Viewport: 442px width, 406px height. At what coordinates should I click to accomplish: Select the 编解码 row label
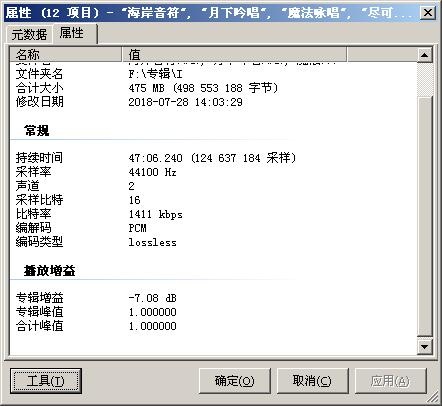tap(33, 228)
